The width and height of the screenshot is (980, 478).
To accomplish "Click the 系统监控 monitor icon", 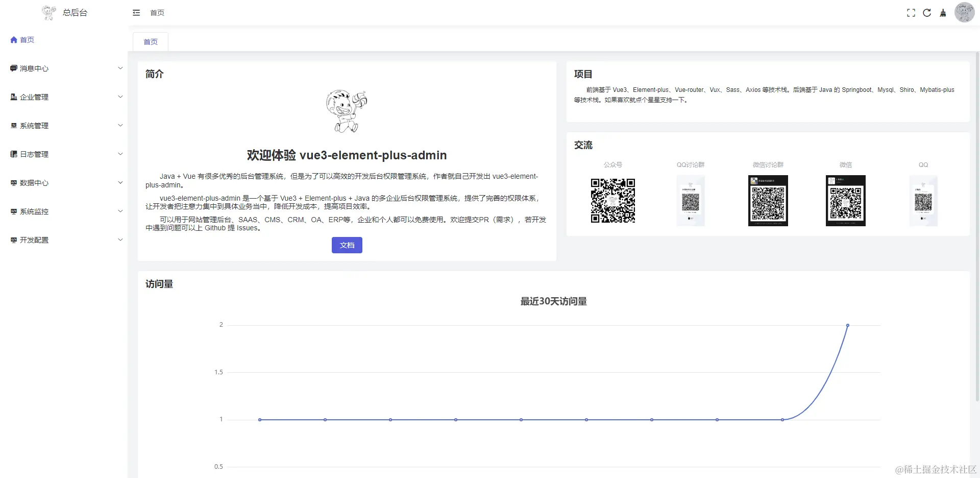I will pyautogui.click(x=14, y=211).
